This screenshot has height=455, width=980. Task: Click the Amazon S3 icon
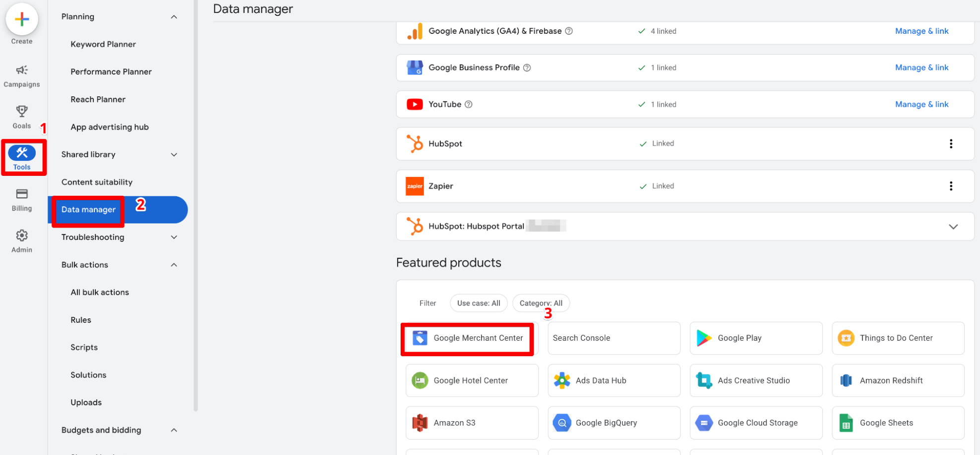pos(420,423)
